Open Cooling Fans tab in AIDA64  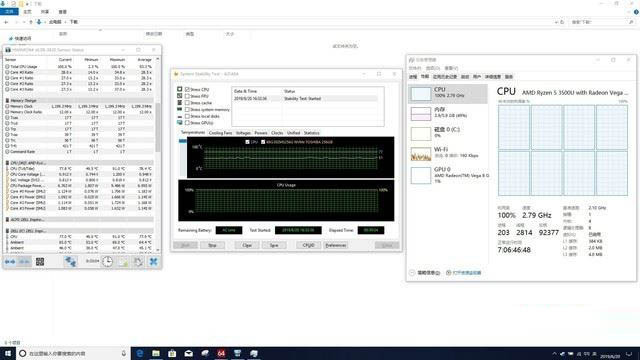click(x=220, y=133)
